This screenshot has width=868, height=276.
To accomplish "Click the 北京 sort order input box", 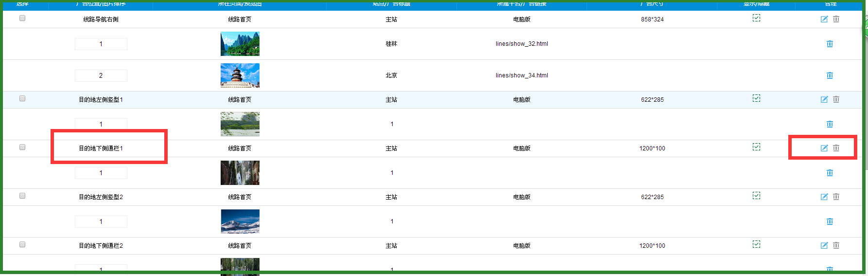I will [x=101, y=75].
